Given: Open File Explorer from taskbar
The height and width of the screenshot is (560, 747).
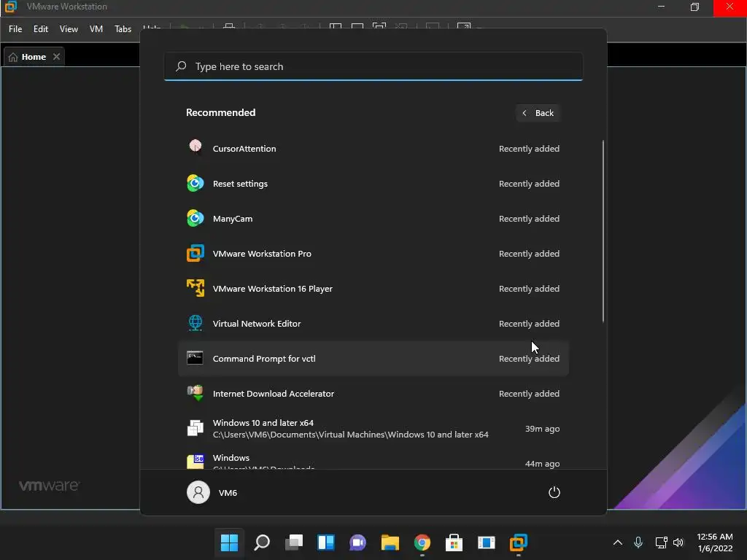Looking at the screenshot, I should [390, 542].
